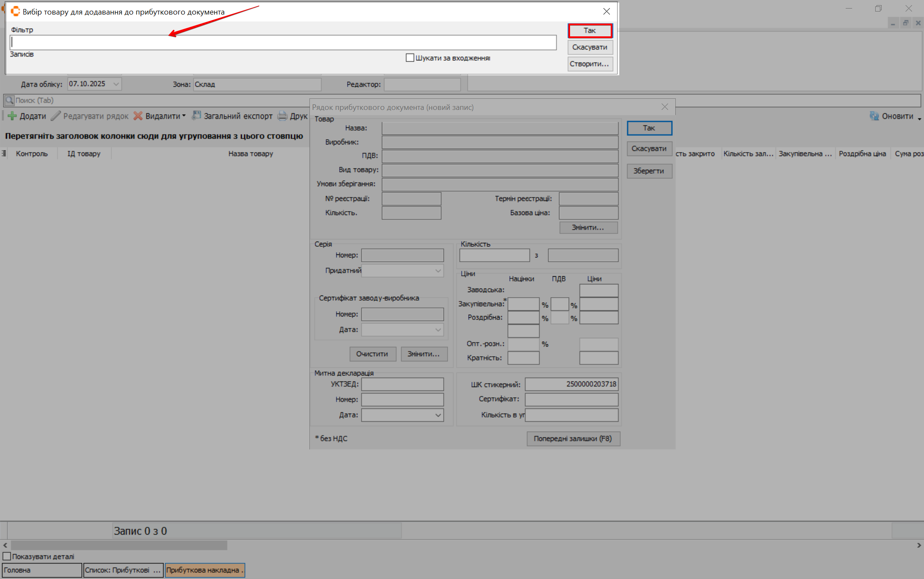Expand the Дата обліку date dropdown

(116, 84)
